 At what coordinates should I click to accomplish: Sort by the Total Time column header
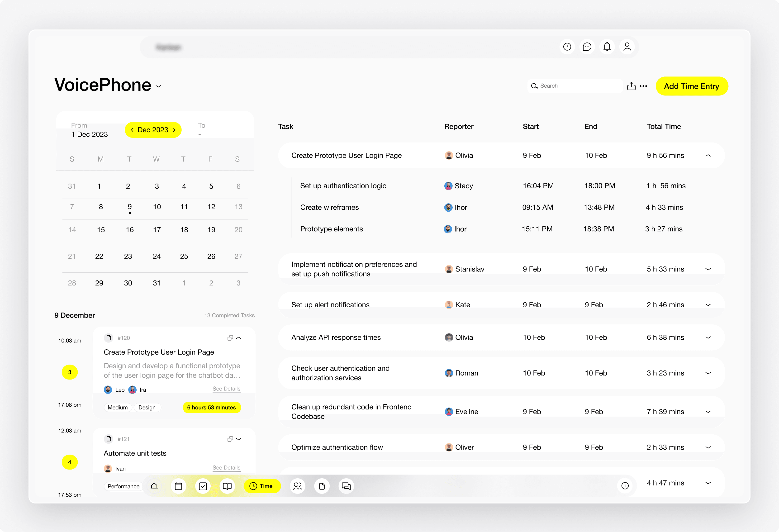[664, 127]
